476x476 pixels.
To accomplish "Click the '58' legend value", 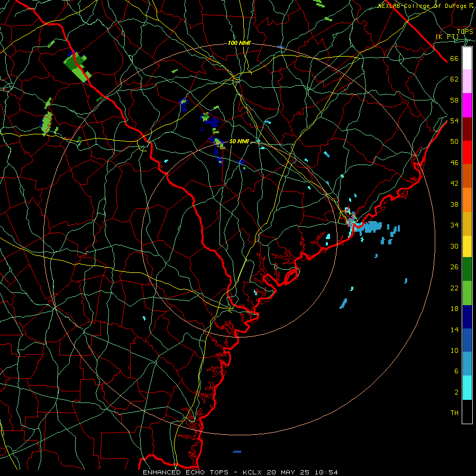I will click(454, 100).
